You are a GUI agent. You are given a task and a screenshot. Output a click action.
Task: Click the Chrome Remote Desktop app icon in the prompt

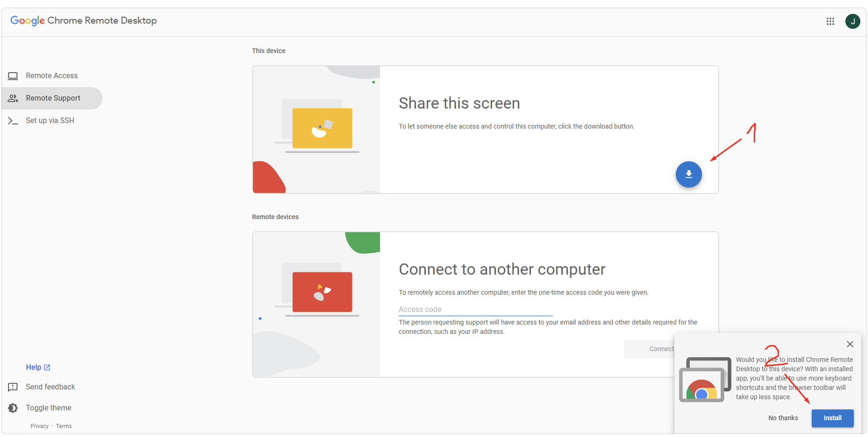coord(705,380)
